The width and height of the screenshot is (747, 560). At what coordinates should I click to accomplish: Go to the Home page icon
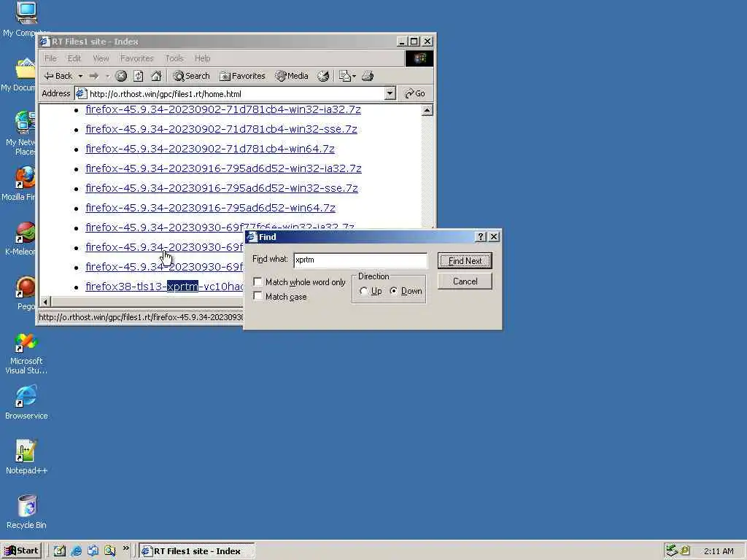click(156, 76)
